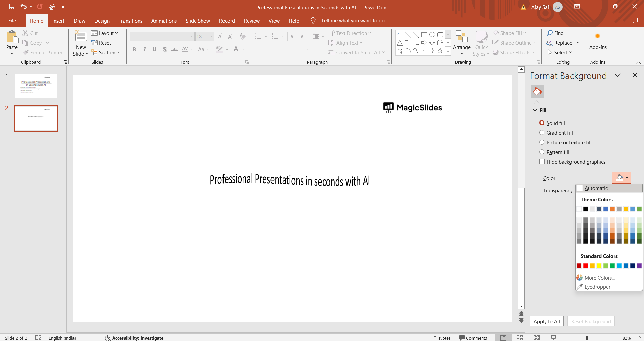Collapse the Fill section
644x341 pixels.
[535, 110]
